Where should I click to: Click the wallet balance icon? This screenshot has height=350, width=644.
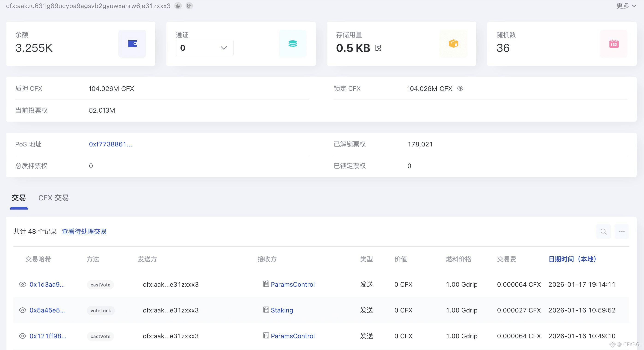(132, 44)
